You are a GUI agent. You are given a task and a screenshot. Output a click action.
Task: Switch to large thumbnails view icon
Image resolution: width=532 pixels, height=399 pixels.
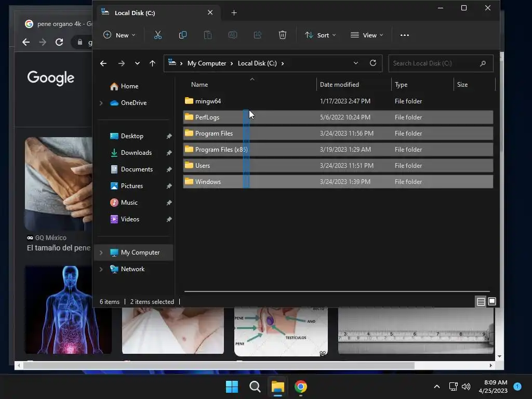tap(492, 301)
